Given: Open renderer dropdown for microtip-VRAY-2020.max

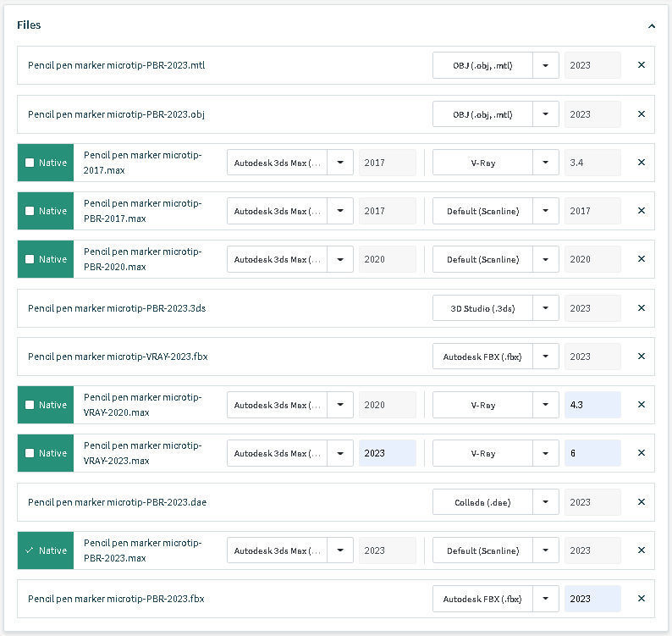Looking at the screenshot, I should pos(546,405).
